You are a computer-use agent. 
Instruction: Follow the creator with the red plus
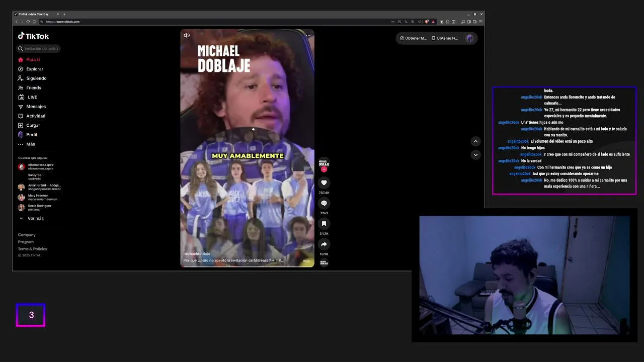(x=324, y=170)
